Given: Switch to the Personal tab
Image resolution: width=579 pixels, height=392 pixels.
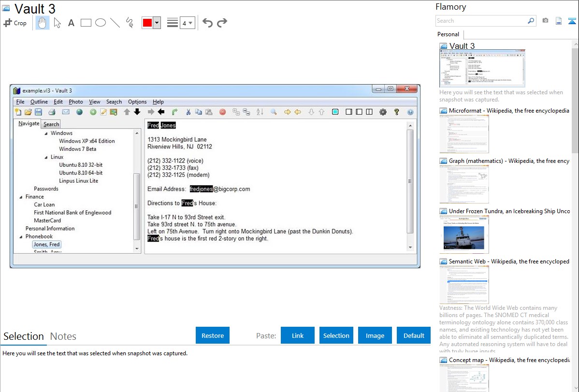Looking at the screenshot, I should (449, 34).
